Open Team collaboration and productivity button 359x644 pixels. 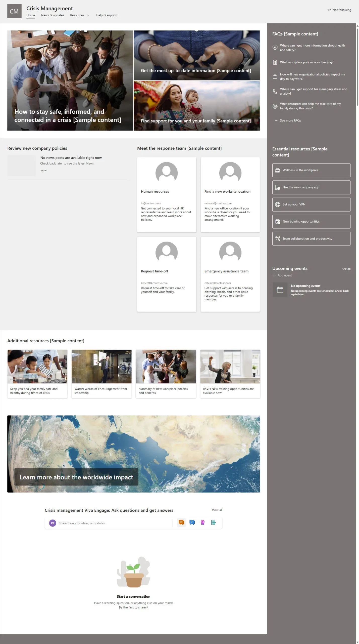pyautogui.click(x=311, y=239)
